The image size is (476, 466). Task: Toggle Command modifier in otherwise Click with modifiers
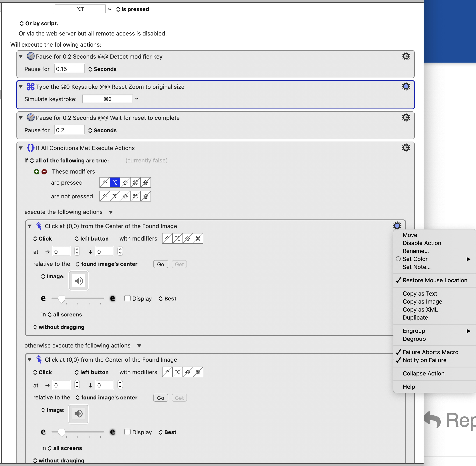point(198,372)
